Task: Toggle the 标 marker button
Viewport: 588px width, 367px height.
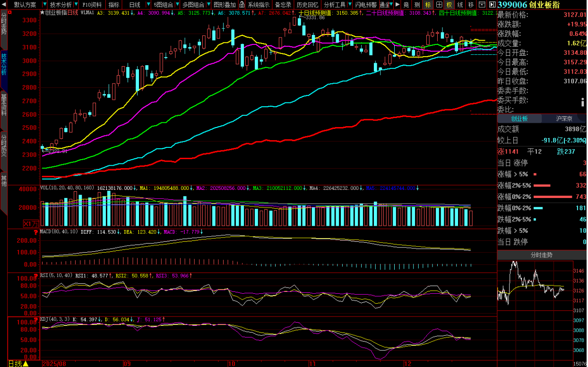Action: point(428,5)
